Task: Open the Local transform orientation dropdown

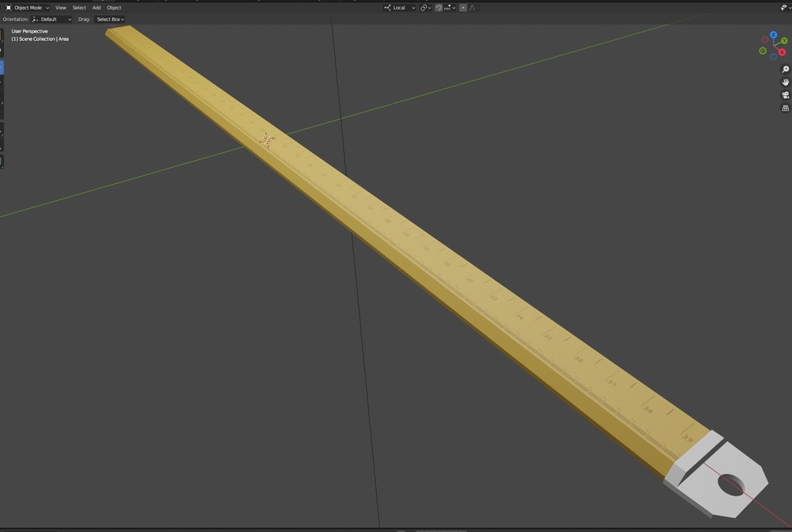Action: point(399,7)
